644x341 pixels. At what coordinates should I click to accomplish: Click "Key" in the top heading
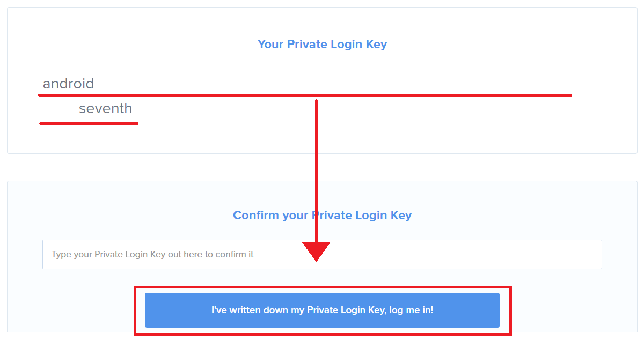pyautogui.click(x=376, y=45)
